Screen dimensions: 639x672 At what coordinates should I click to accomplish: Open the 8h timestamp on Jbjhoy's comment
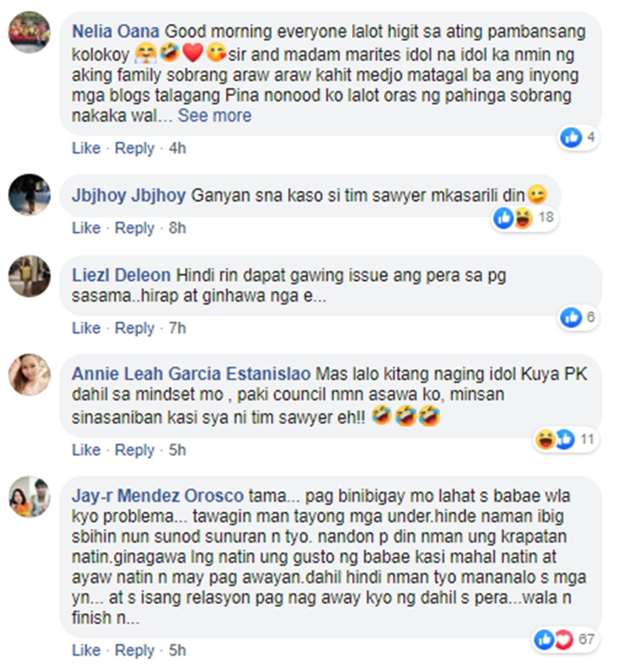point(177,228)
